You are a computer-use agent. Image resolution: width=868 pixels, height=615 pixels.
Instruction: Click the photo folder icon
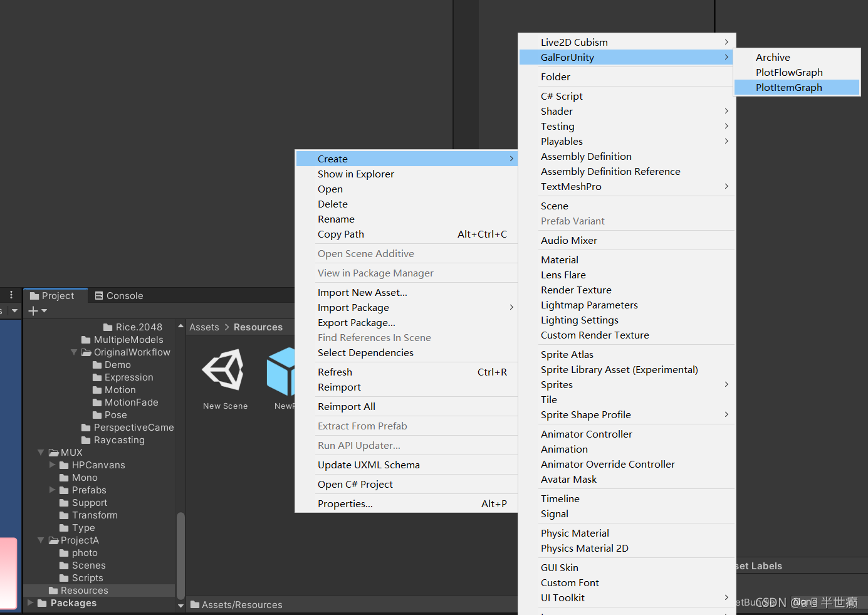pyautogui.click(x=64, y=553)
